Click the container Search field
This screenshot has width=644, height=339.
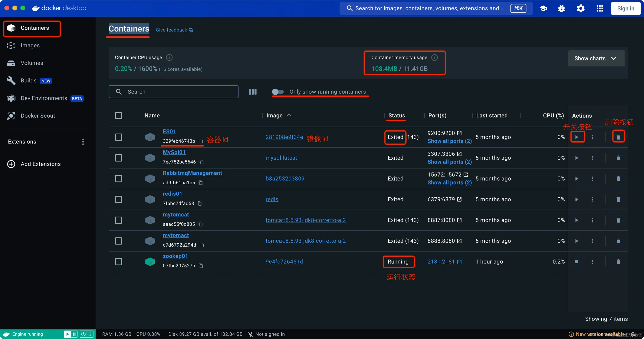coord(174,92)
